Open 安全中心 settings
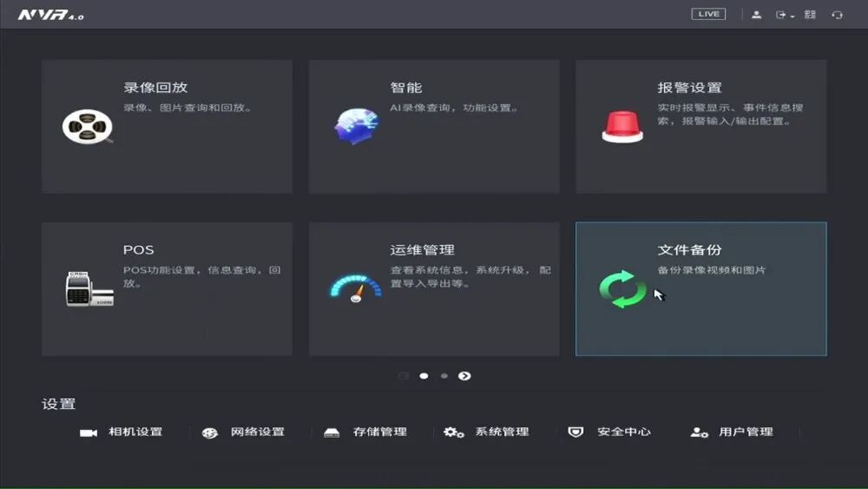The height and width of the screenshot is (489, 868). tap(624, 432)
